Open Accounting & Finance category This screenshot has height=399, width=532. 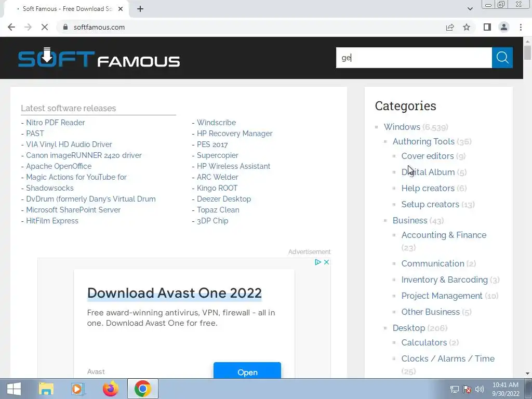(444, 235)
